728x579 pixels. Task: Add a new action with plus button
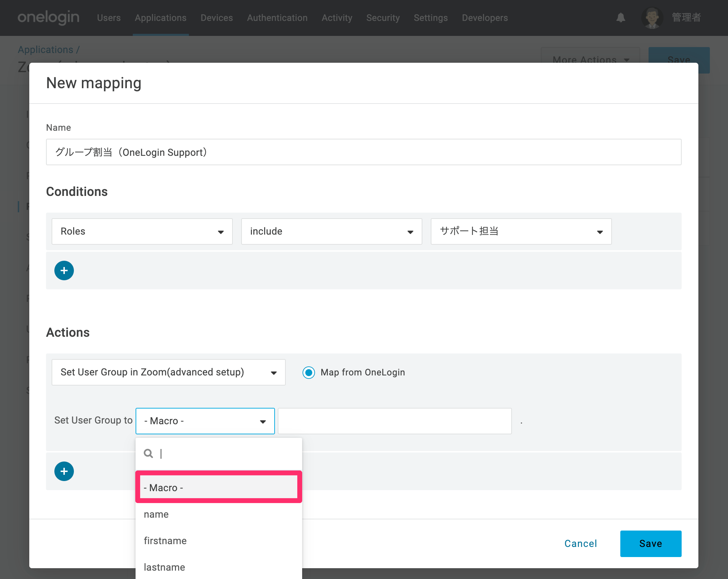point(64,471)
